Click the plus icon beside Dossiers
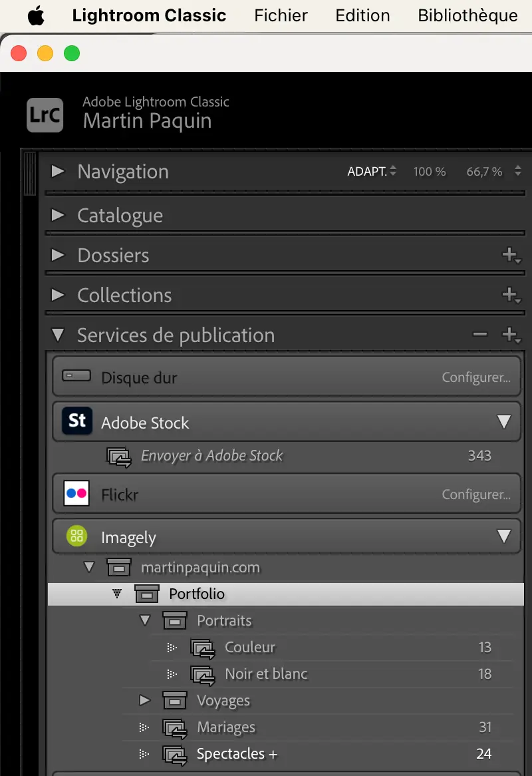The height and width of the screenshot is (776, 532). 510,255
